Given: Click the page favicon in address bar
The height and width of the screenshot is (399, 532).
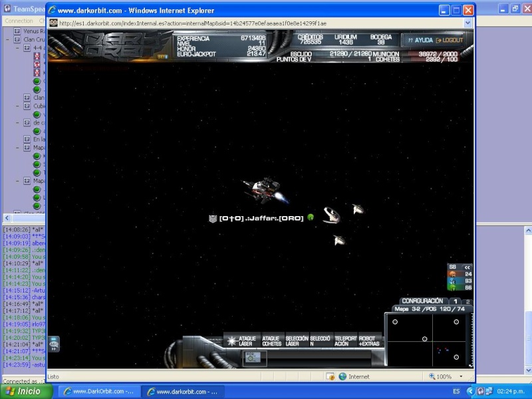Looking at the screenshot, I should pos(53,23).
